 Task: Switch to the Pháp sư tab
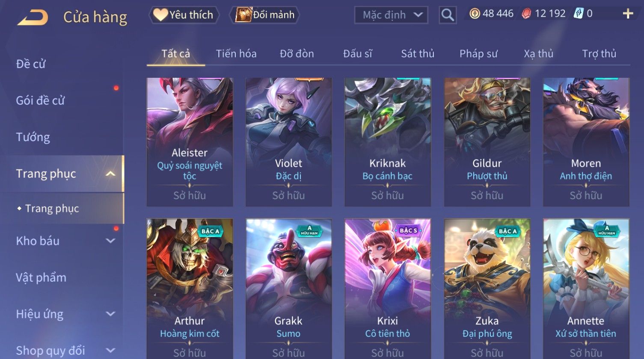[478, 54]
